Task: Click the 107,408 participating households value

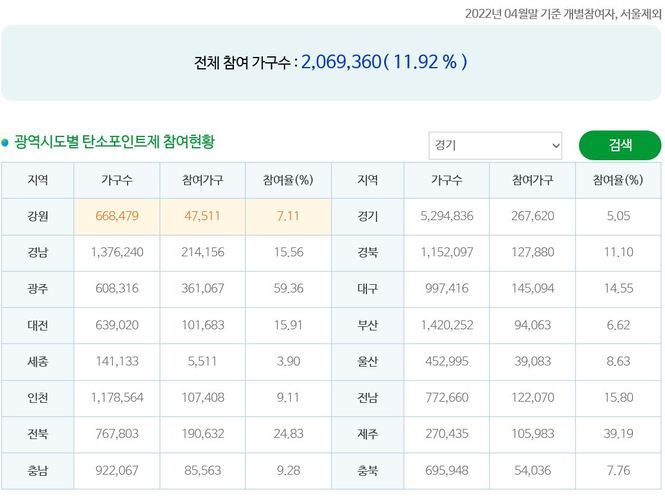Action: [202, 398]
